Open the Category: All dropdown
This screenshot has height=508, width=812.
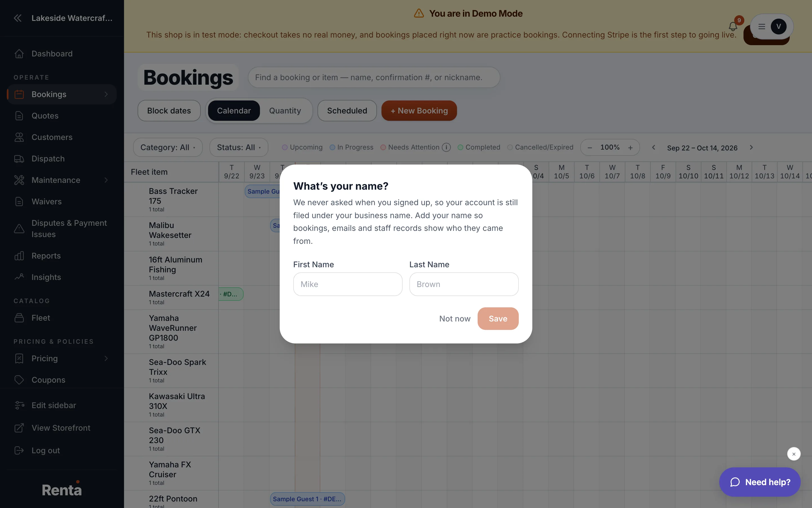click(x=168, y=148)
